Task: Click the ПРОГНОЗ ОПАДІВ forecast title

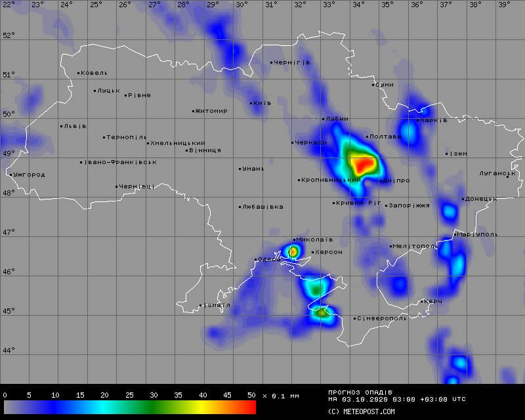Action: [360, 392]
